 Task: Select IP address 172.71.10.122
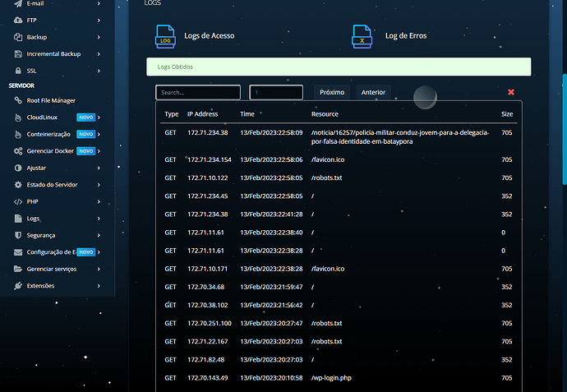point(208,178)
